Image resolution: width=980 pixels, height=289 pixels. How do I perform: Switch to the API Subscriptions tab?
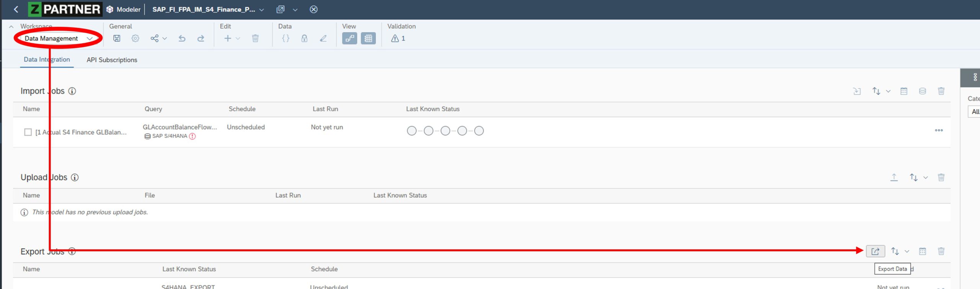point(112,60)
